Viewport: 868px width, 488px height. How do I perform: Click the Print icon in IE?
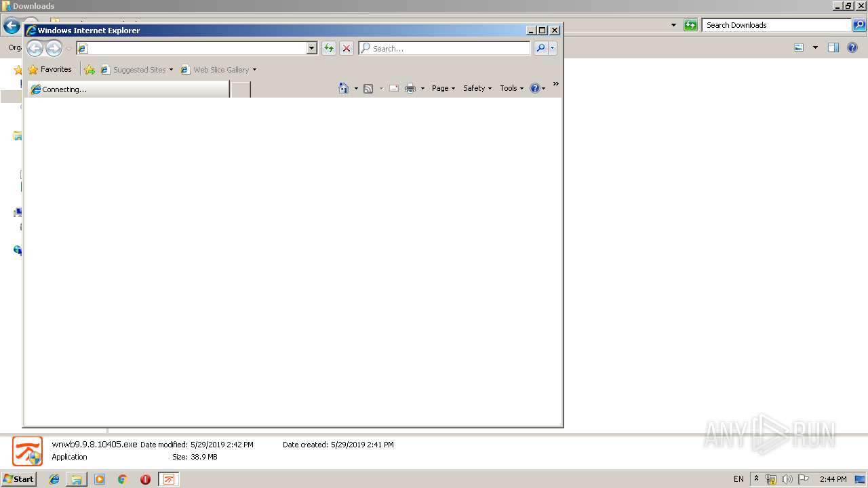(410, 88)
